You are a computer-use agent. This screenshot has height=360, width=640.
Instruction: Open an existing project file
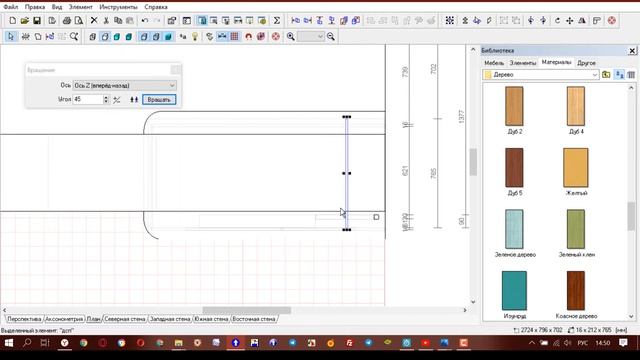click(x=24, y=20)
